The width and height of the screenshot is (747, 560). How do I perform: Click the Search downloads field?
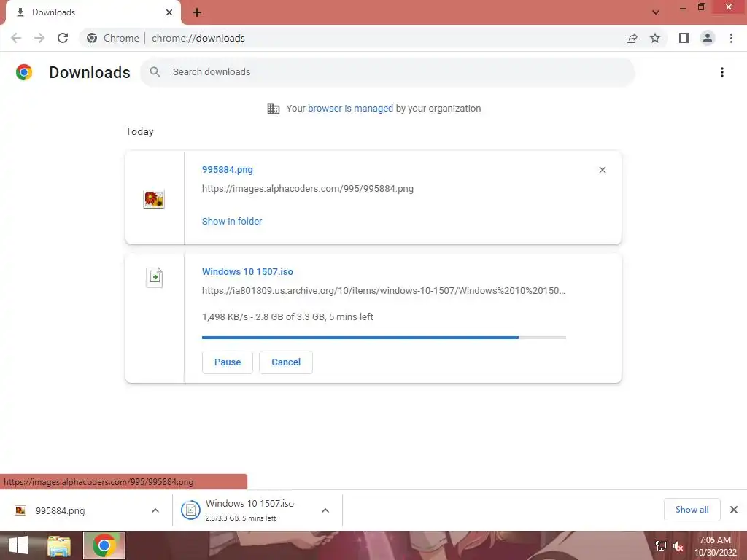coord(387,72)
